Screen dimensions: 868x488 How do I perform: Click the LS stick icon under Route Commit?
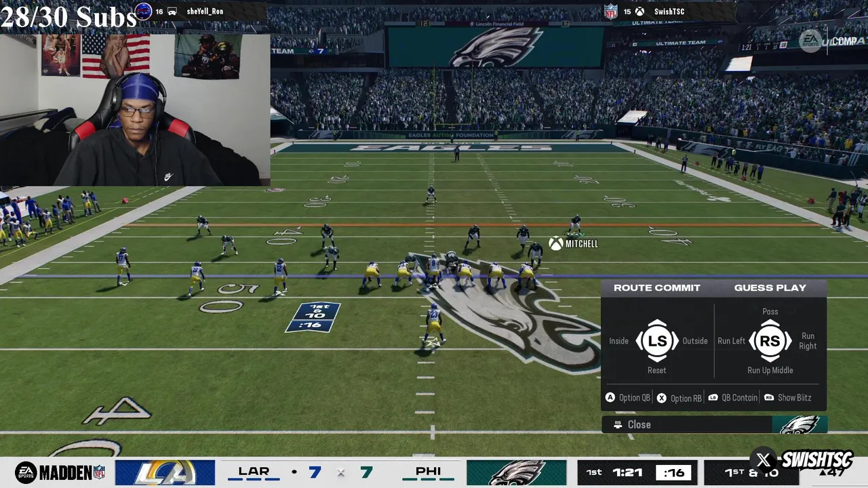coord(657,340)
